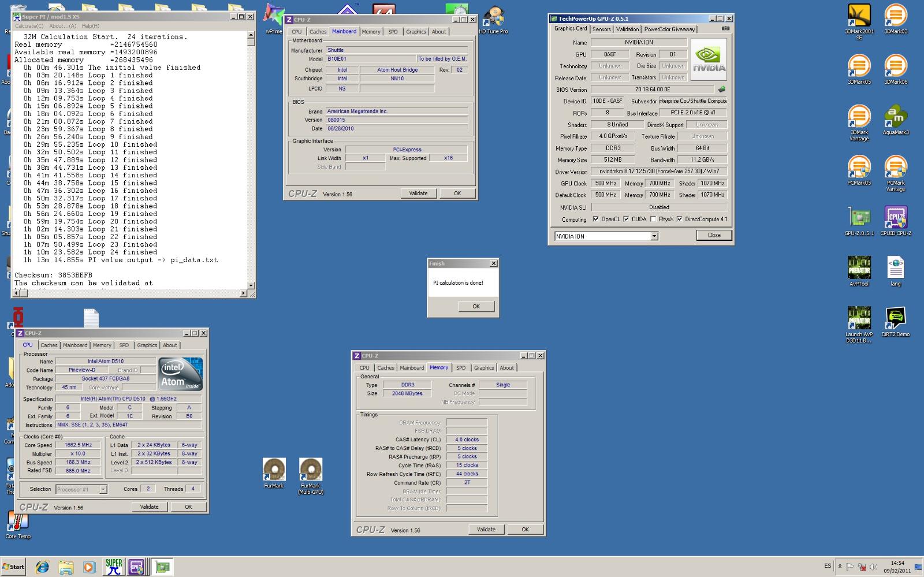Viewport: 924px width, 577px height.
Task: Open the PCMark Vantage desktop shortcut
Action: (x=895, y=174)
